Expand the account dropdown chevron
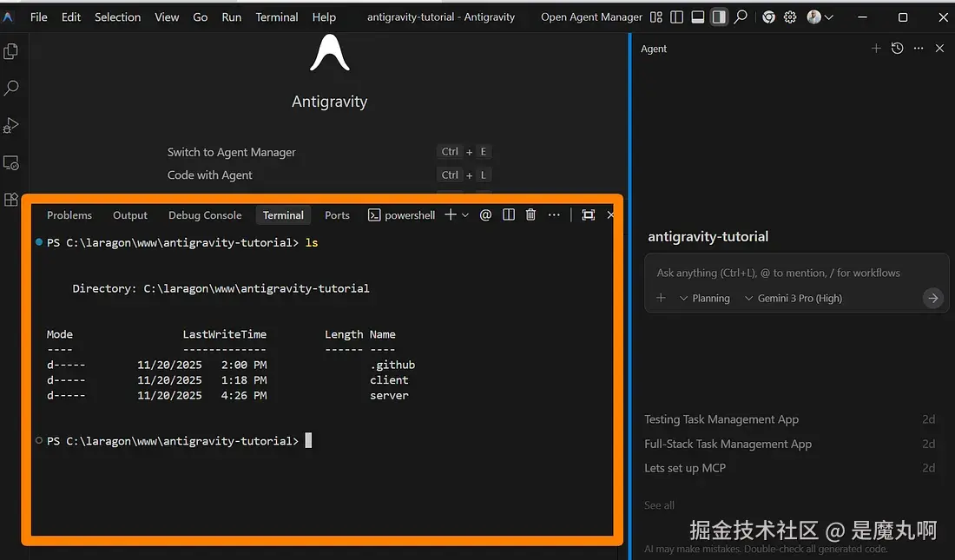This screenshot has width=955, height=560. tap(829, 17)
